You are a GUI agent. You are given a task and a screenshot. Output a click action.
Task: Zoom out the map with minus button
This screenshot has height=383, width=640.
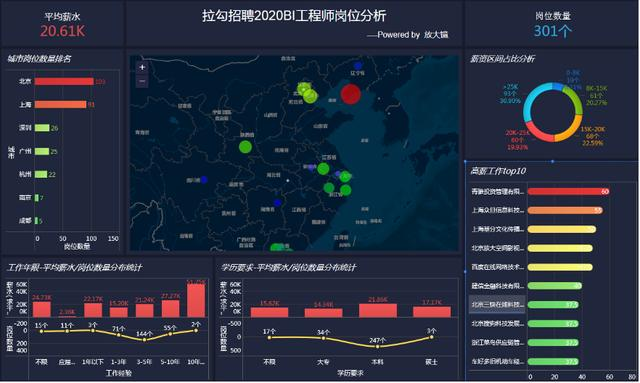[x=142, y=81]
